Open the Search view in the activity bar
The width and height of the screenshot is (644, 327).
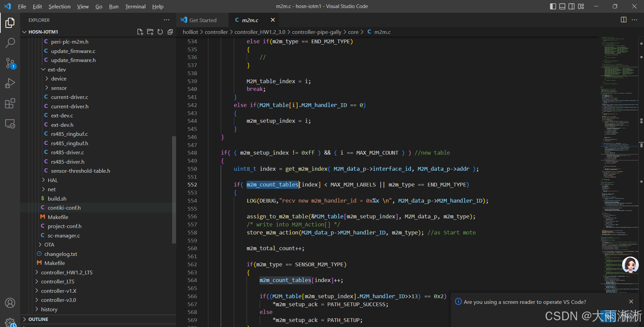point(10,43)
